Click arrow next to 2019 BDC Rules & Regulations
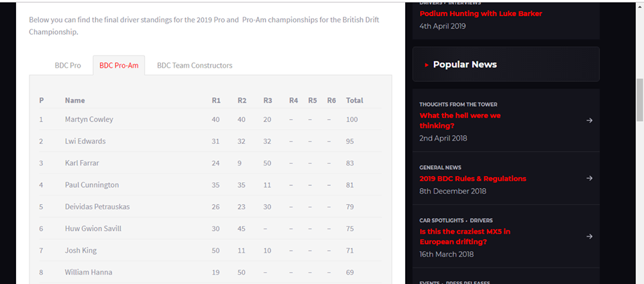Image resolution: width=644 pixels, height=284 pixels. tap(590, 178)
